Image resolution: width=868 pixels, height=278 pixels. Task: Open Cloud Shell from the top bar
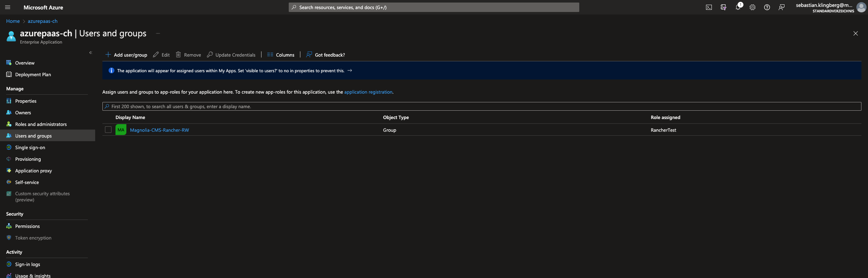(x=709, y=7)
